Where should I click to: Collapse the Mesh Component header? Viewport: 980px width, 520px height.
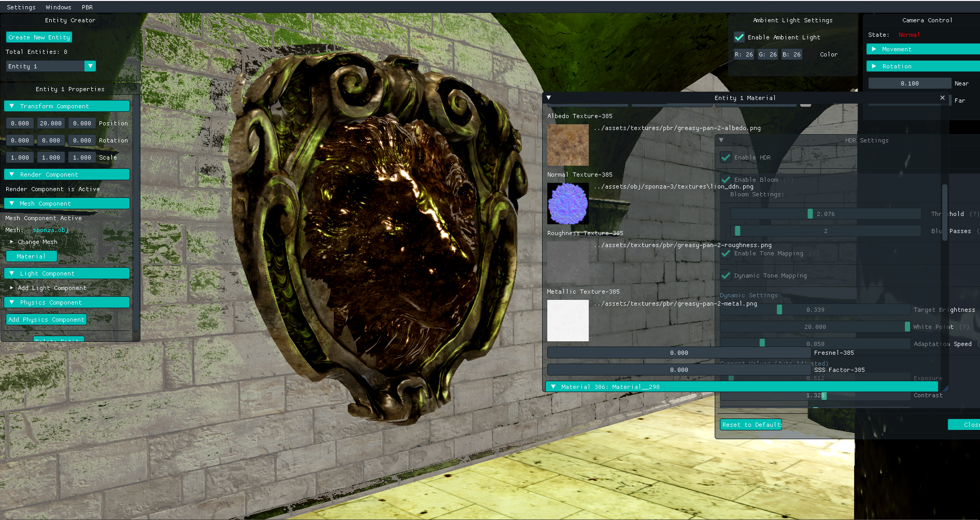pos(67,204)
